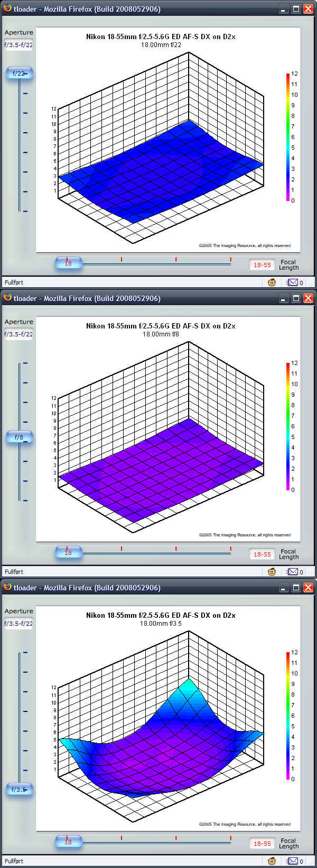Click Firefox icon in the f/3.5 window title bar
This screenshot has width=317, height=868.
pos(7,587)
